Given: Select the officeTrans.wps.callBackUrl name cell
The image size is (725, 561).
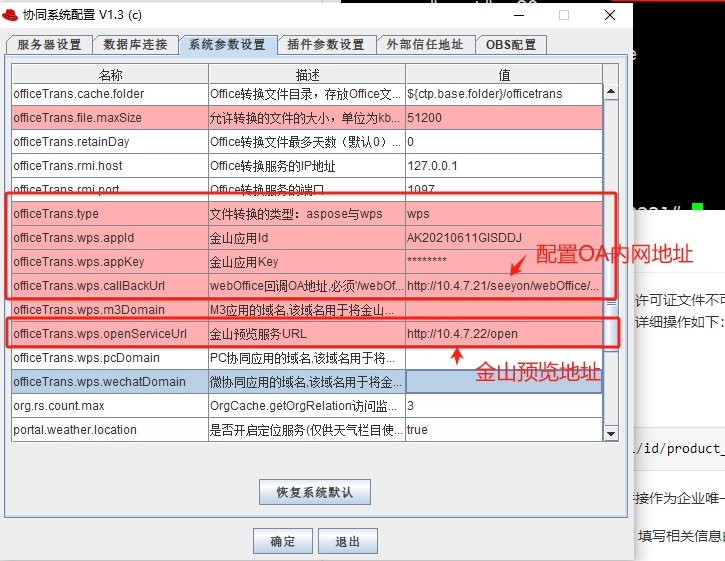Looking at the screenshot, I should (x=110, y=286).
